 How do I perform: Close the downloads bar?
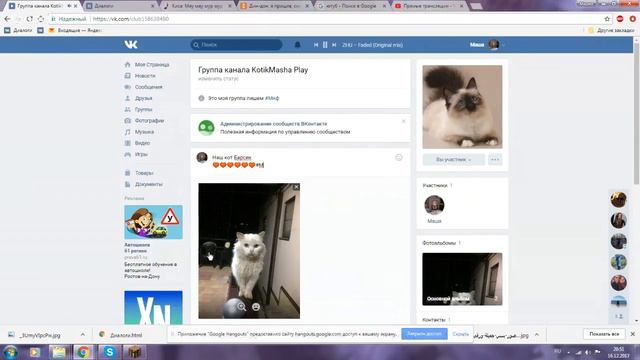(633, 334)
